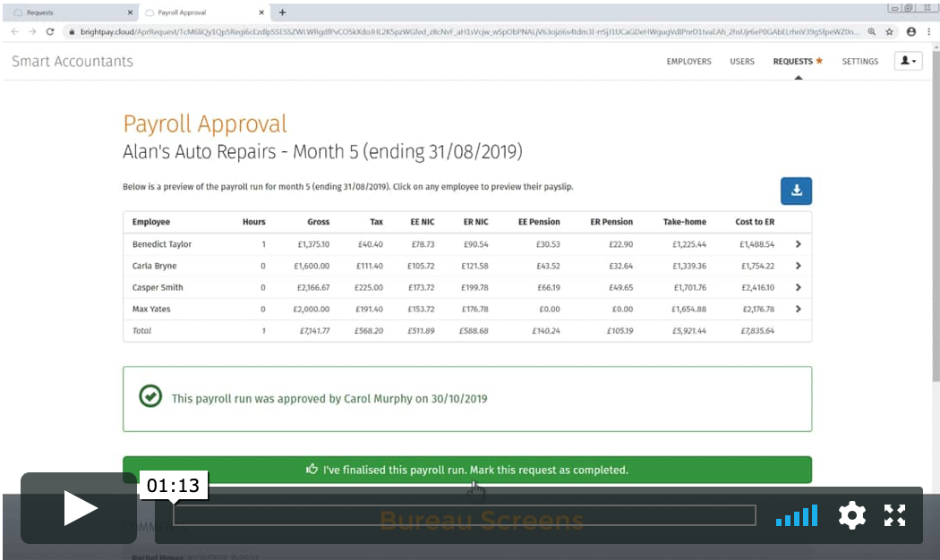Play the video with the play button
This screenshot has height=560, width=940.
(x=79, y=508)
